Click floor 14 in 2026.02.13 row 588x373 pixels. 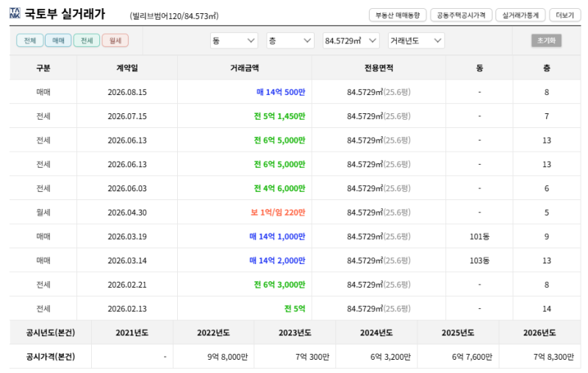(x=547, y=309)
